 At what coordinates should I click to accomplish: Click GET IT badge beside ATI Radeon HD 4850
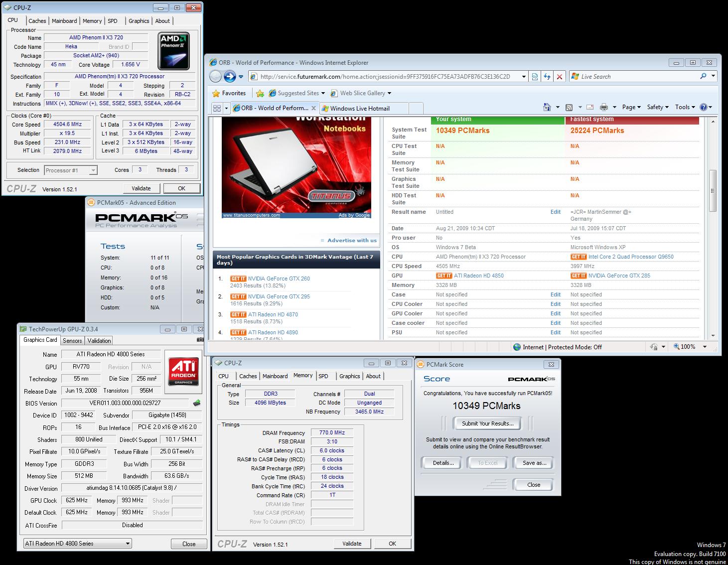444,276
